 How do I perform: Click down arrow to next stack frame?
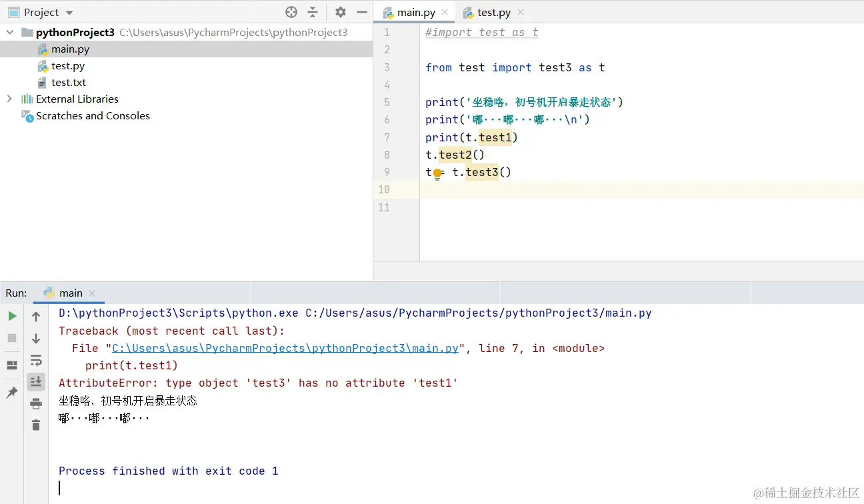click(36, 339)
